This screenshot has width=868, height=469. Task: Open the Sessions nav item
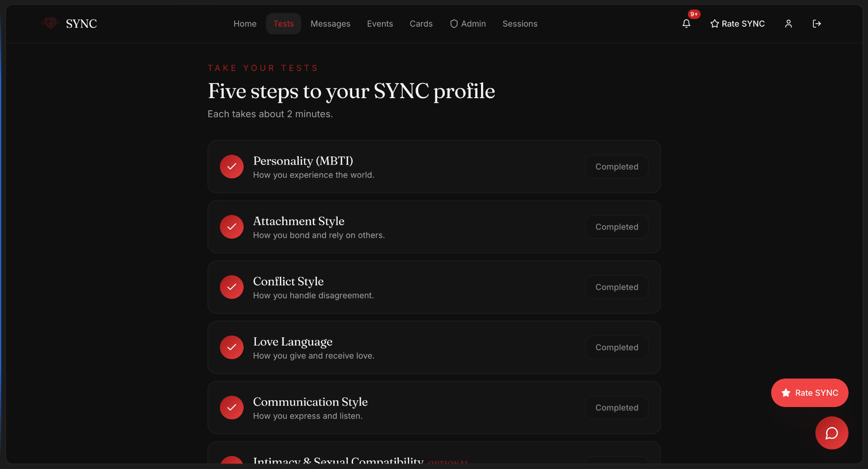point(520,24)
